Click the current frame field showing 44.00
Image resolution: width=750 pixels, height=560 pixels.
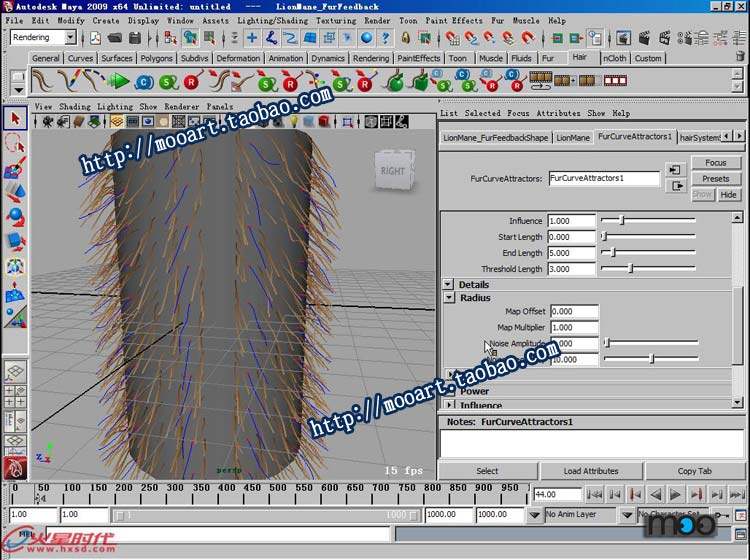(x=558, y=494)
